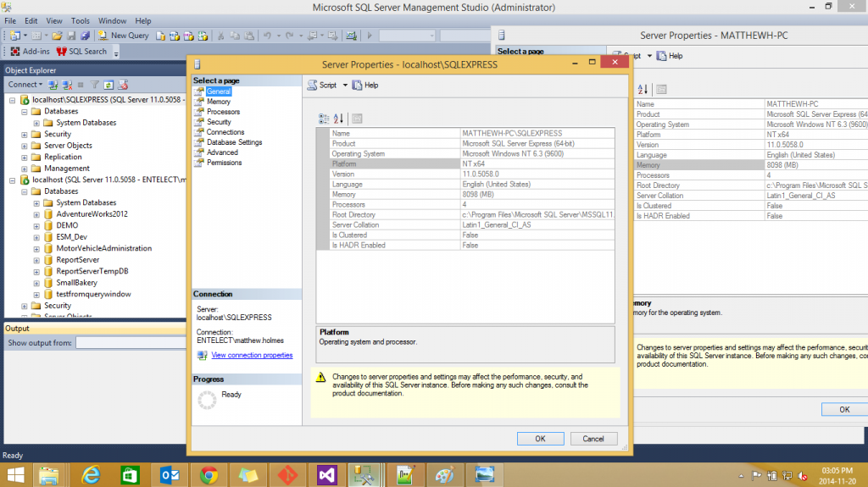
Task: Open the File menu
Action: pos(10,21)
